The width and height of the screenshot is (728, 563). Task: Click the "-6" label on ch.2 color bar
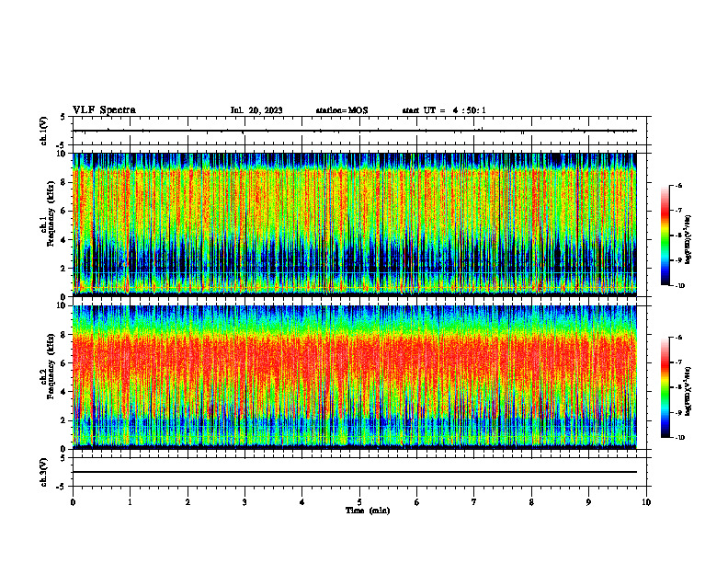[x=678, y=338]
